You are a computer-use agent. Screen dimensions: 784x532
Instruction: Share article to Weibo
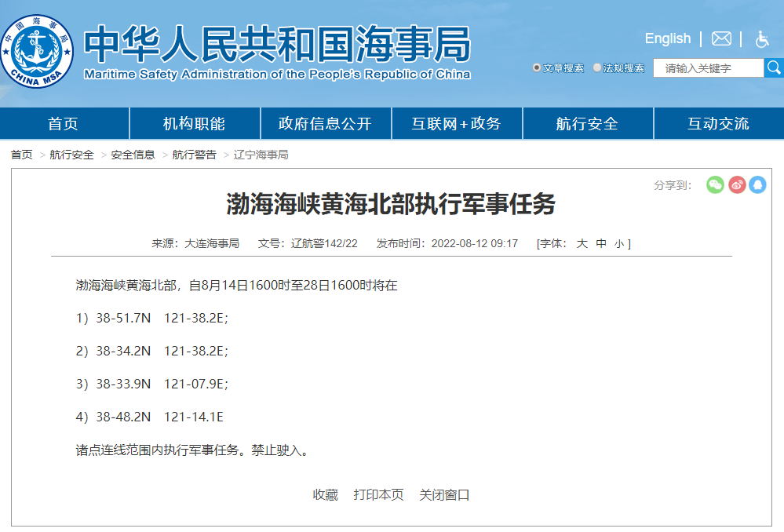[x=737, y=185]
